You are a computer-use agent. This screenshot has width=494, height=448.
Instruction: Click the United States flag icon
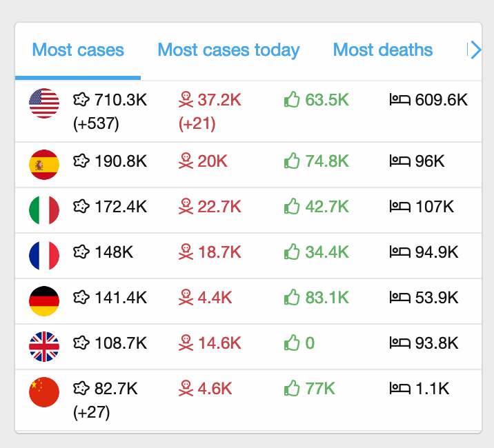pyautogui.click(x=44, y=103)
